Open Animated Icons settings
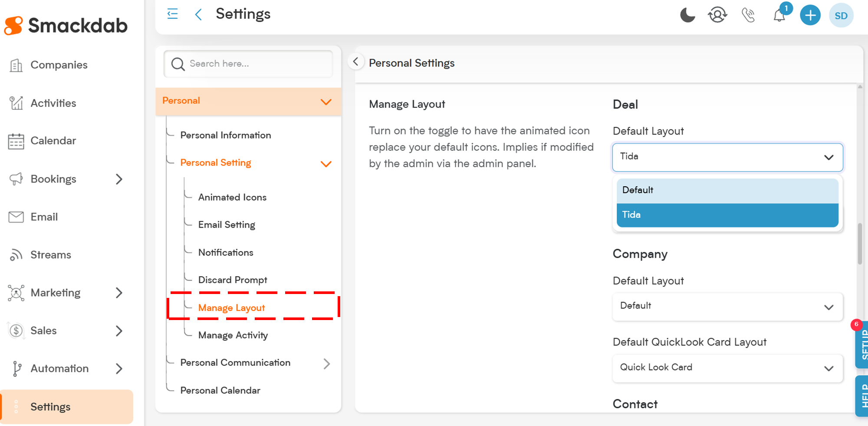The image size is (868, 426). (x=232, y=198)
